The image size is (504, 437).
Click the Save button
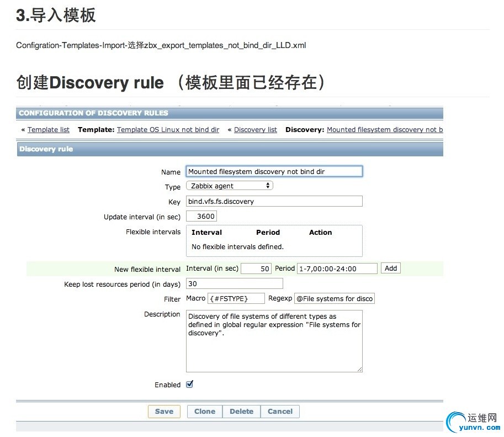[164, 411]
